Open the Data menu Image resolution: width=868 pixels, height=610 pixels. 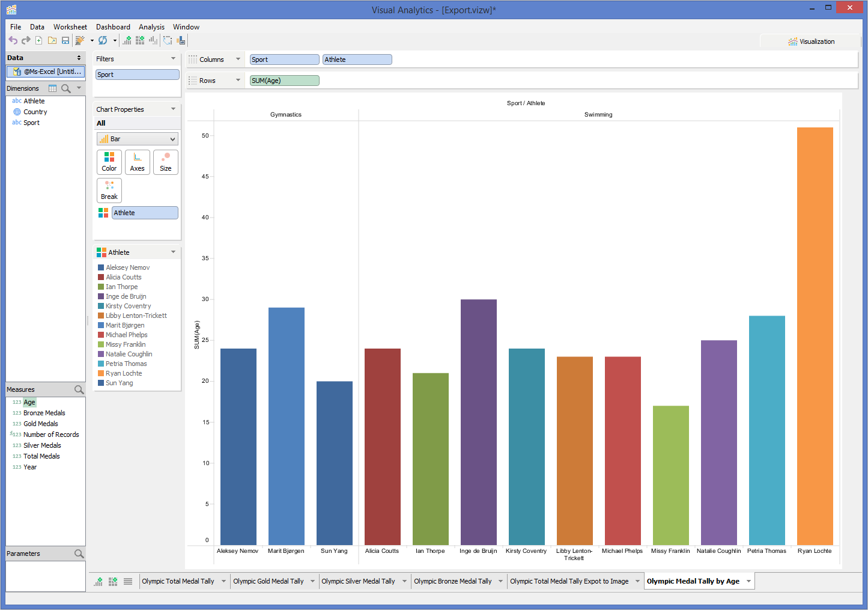[37, 27]
